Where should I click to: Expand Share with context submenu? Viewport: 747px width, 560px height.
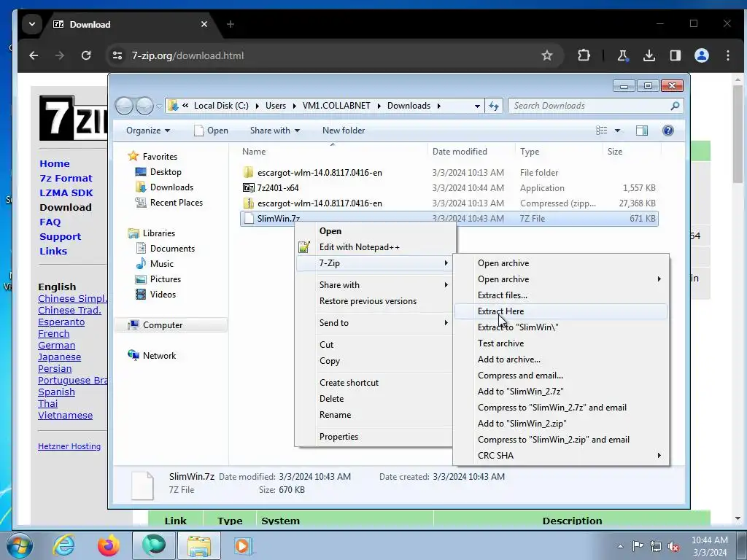click(x=374, y=285)
